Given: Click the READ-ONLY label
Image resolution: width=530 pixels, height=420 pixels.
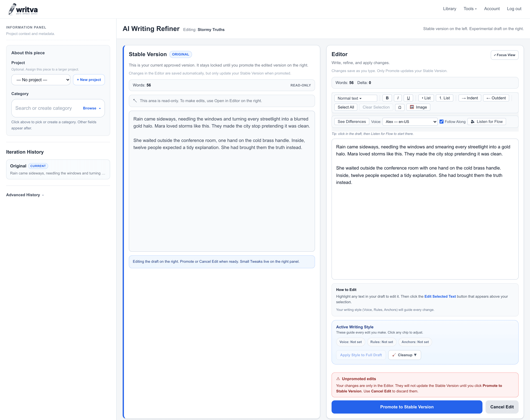Looking at the screenshot, I should click(301, 85).
